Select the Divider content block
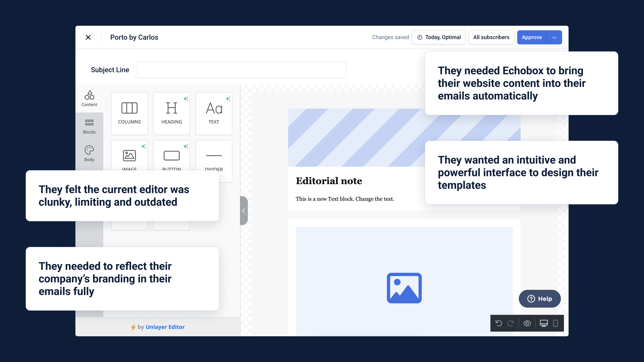This screenshot has width=644, height=362. click(214, 156)
